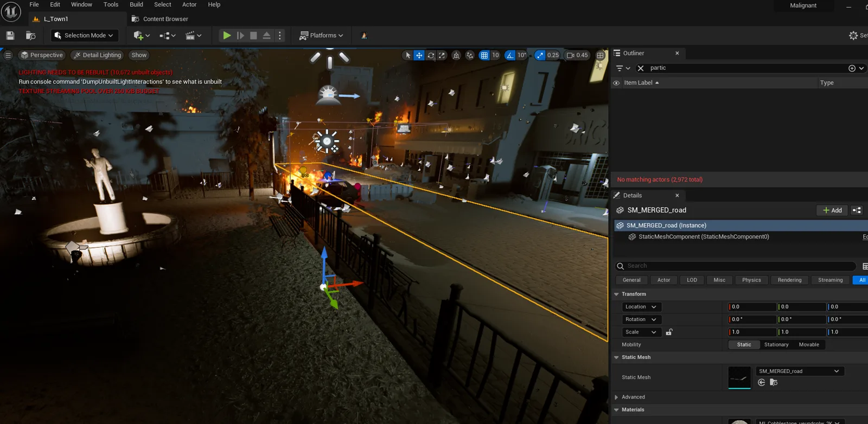Open the play options three-dot menu
This screenshot has width=868, height=424.
click(280, 35)
